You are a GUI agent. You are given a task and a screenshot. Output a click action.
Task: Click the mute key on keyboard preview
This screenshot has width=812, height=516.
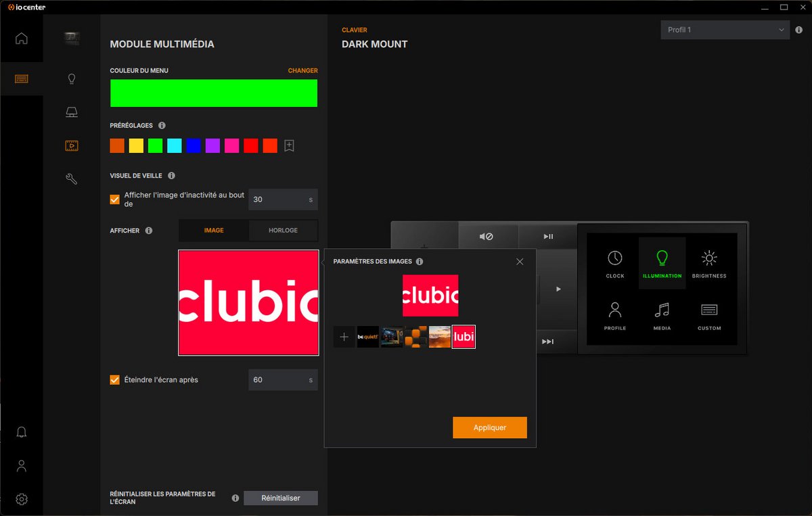click(487, 237)
